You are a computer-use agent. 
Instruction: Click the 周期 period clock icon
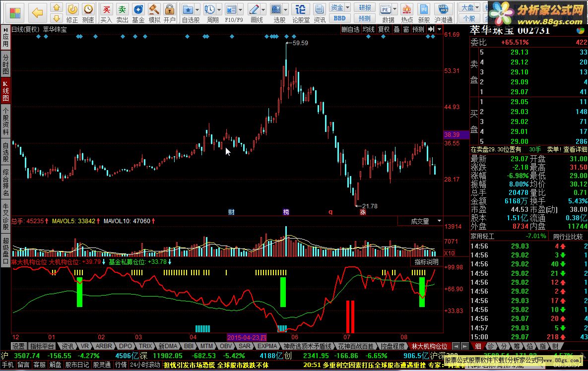pos(210,13)
